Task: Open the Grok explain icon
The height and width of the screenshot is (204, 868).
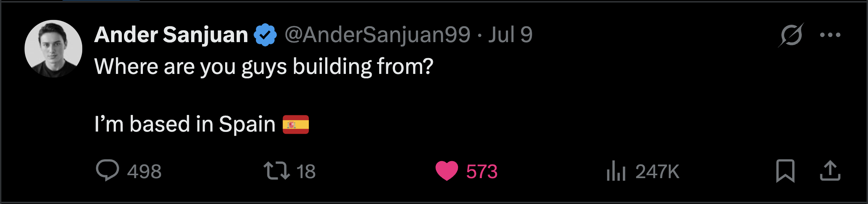Action: 791,35
